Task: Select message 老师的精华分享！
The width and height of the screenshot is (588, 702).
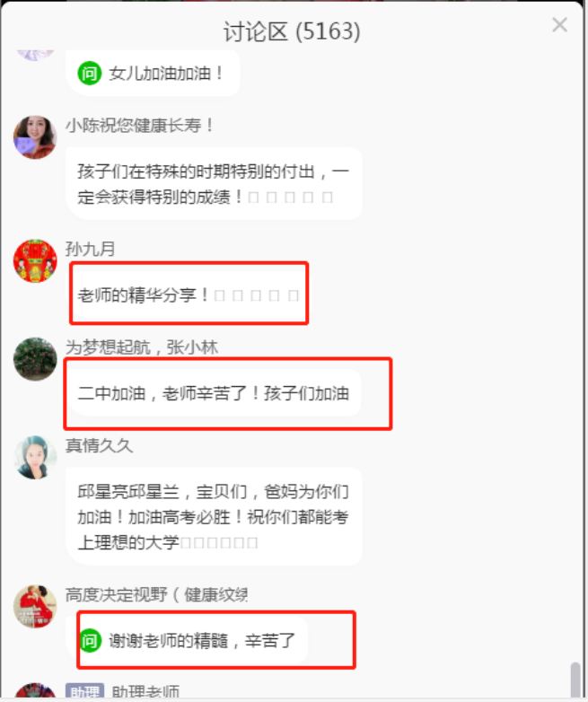Action: (189, 294)
